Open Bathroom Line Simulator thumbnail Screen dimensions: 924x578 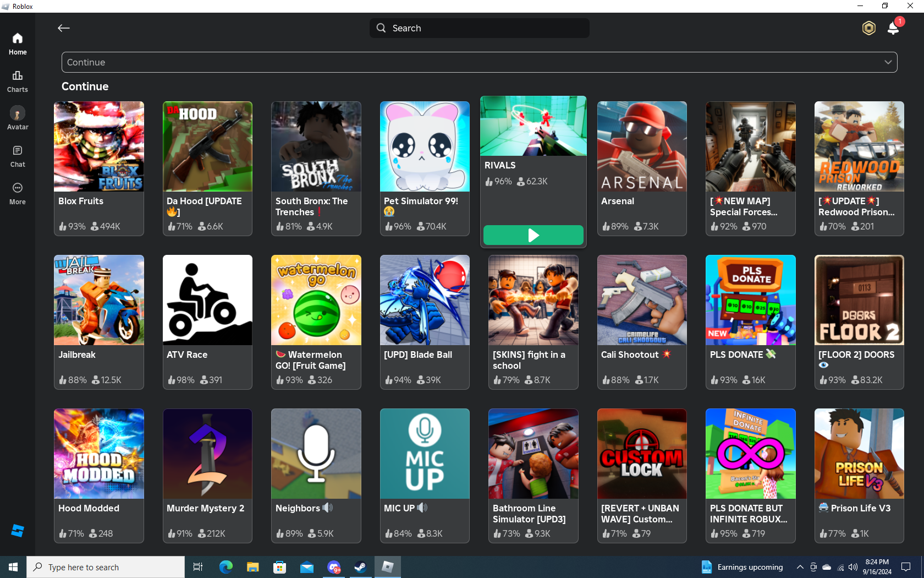533,454
